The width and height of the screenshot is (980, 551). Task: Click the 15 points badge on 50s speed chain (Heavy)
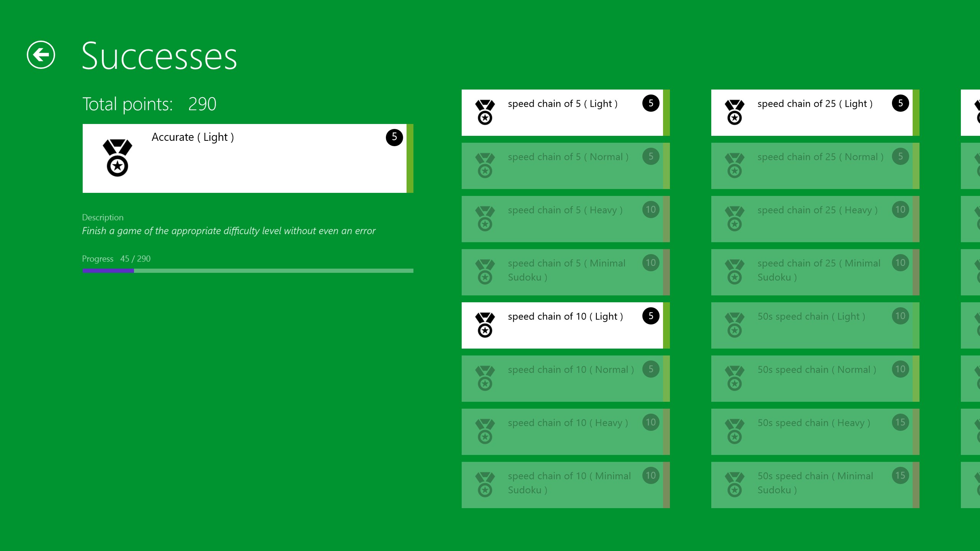click(x=900, y=422)
